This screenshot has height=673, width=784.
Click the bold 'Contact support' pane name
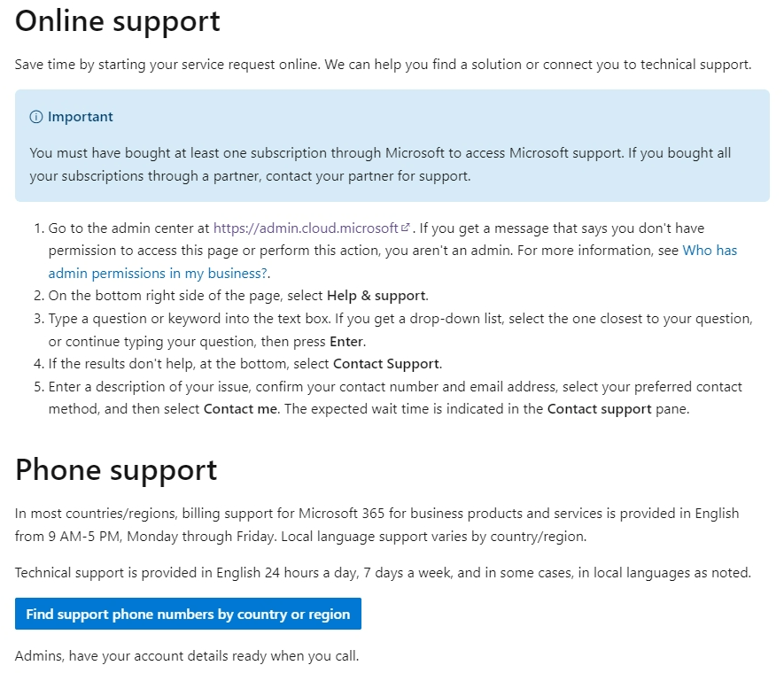click(x=600, y=409)
